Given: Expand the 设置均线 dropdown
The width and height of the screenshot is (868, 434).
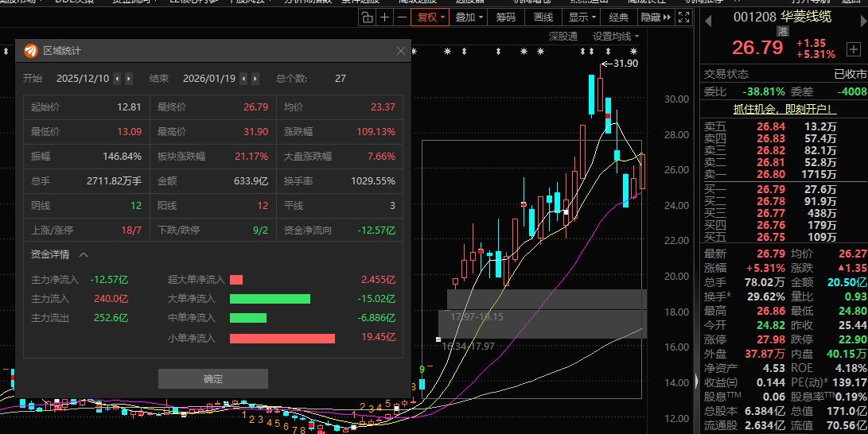Looking at the screenshot, I should tap(616, 37).
